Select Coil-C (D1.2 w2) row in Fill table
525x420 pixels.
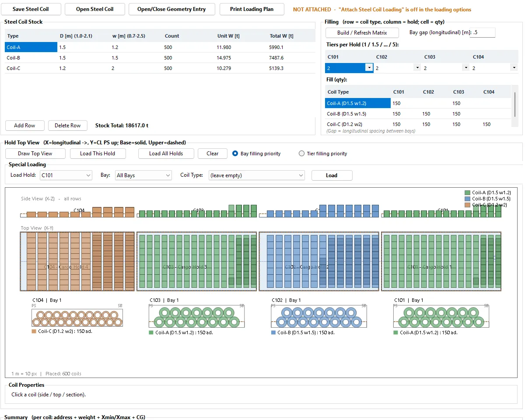(x=418, y=124)
